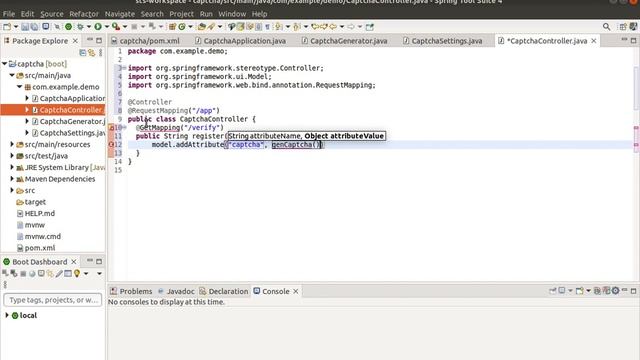The image size is (640, 360).
Task: Click the Open Type toolbar icon
Action: pos(201,27)
